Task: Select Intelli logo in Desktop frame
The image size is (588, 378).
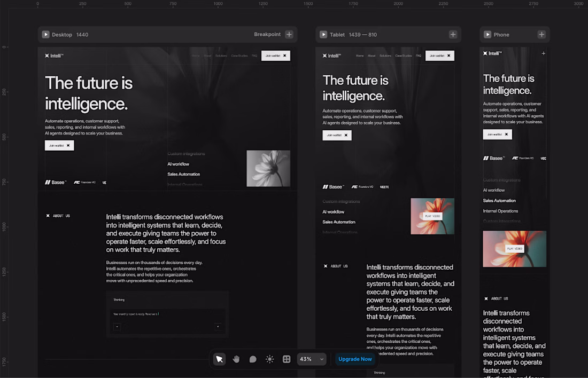Action: point(55,56)
